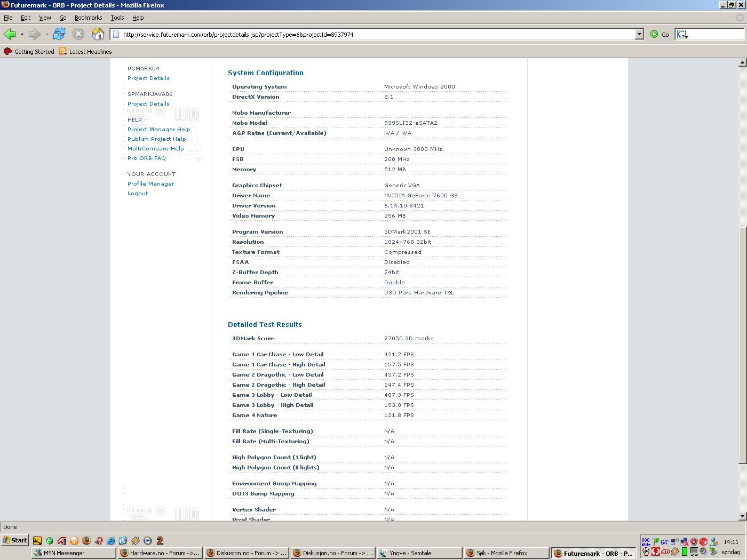Viewport: 747px width, 560px height.
Task: Click in the URL address field
Action: pyautogui.click(x=373, y=35)
